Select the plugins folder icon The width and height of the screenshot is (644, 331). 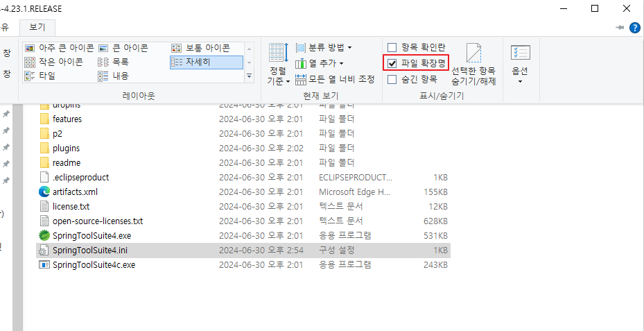[x=44, y=148]
